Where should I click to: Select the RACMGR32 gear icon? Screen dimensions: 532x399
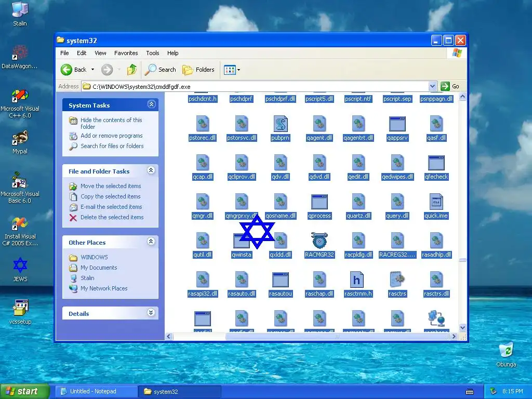tap(320, 240)
